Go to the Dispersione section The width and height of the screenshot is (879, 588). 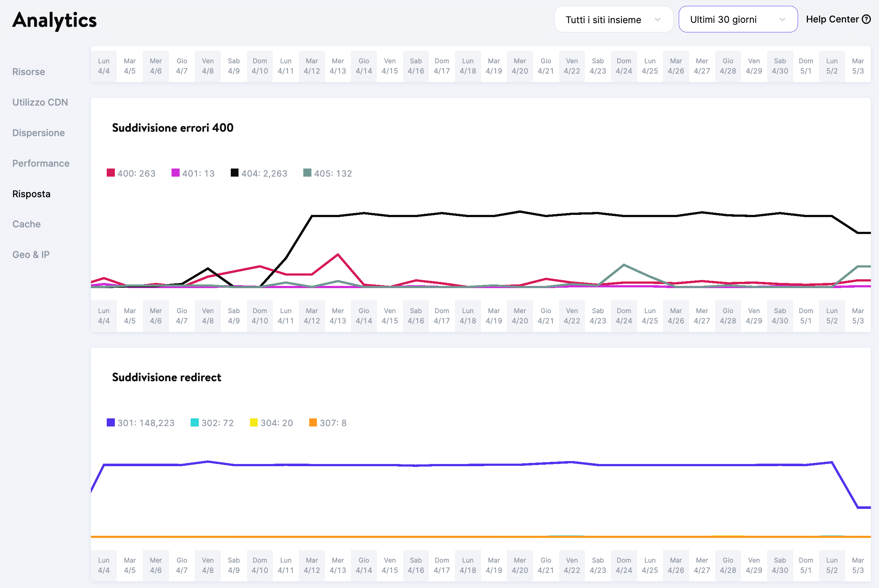tap(38, 133)
